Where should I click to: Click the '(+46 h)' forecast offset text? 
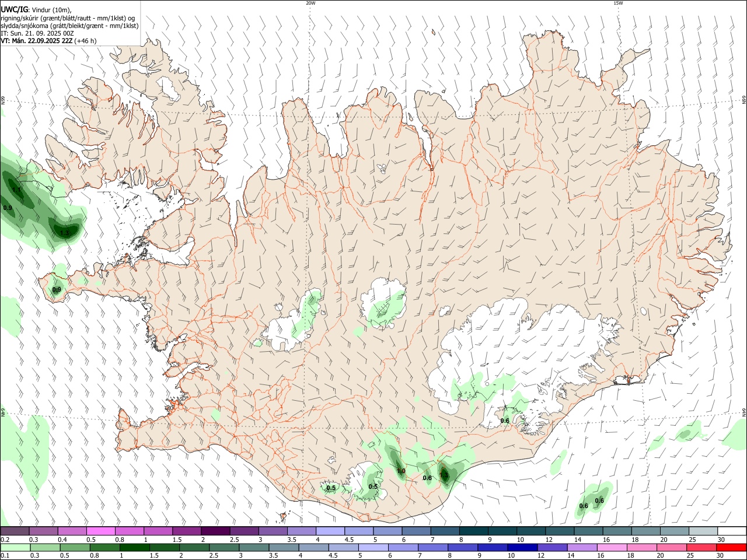click(85, 41)
